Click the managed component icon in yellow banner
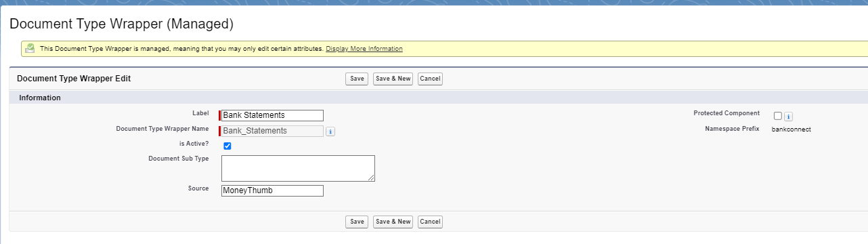 [x=30, y=48]
